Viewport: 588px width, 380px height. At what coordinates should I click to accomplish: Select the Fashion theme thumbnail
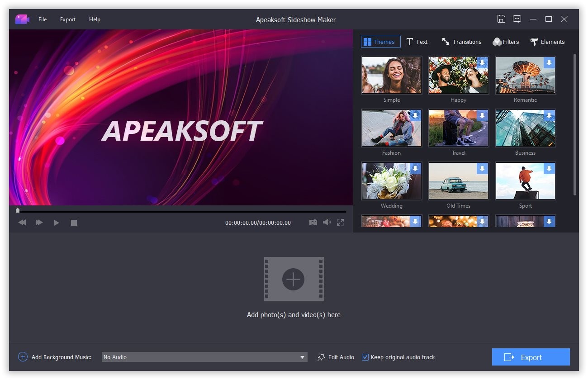pyautogui.click(x=392, y=128)
